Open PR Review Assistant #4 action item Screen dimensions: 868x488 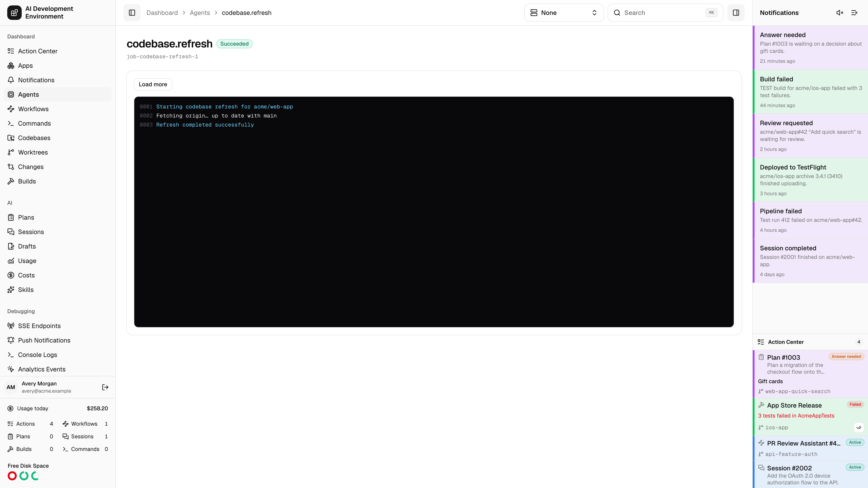(x=810, y=448)
